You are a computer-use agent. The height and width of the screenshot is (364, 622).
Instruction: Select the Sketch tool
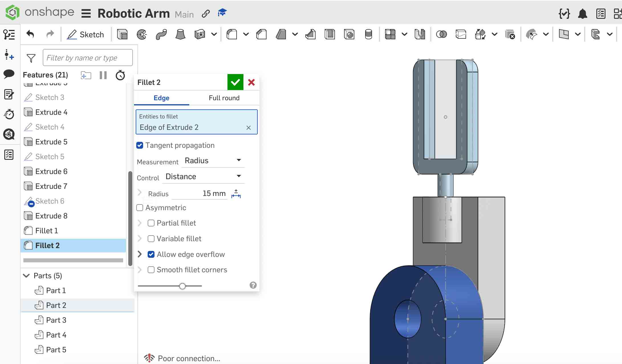pos(86,34)
